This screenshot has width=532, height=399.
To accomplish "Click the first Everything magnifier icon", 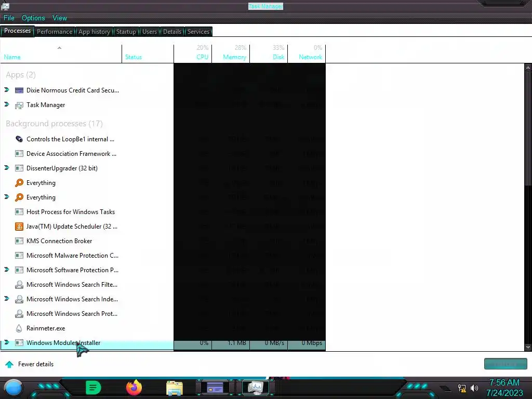I will tap(19, 183).
